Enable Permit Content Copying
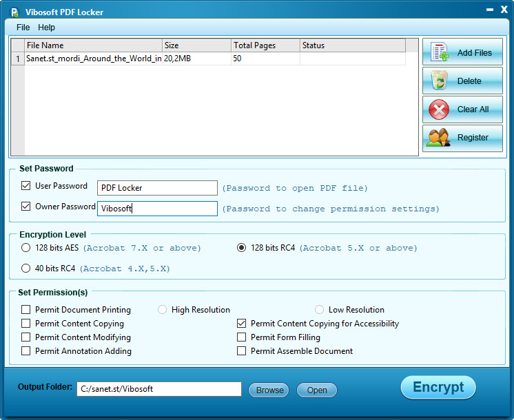Screen dimensions: 514x420 [x=25, y=324]
